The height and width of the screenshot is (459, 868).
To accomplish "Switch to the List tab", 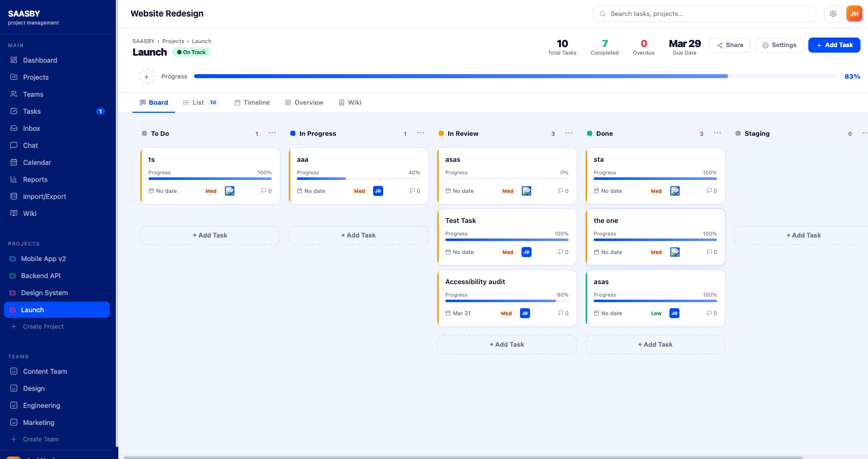I will tap(197, 102).
